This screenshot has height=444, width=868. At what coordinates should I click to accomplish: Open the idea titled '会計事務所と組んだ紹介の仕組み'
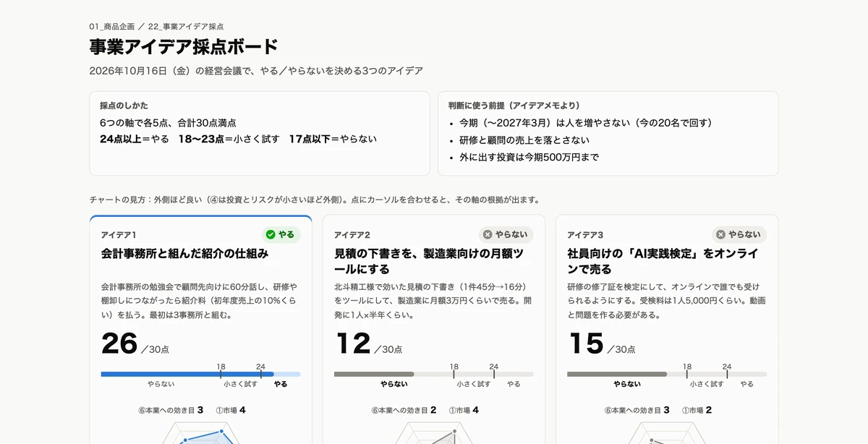point(184,254)
